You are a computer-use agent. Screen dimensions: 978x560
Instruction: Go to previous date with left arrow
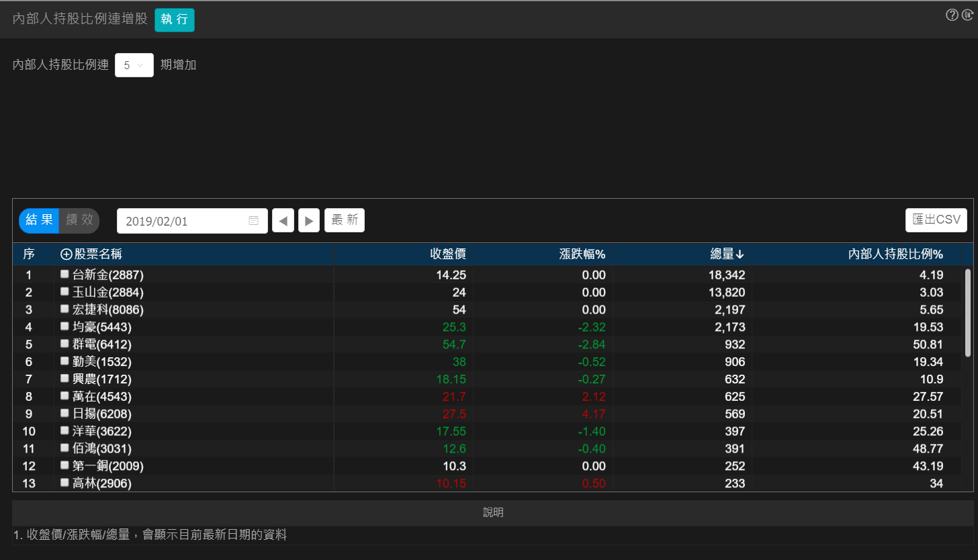click(x=283, y=221)
